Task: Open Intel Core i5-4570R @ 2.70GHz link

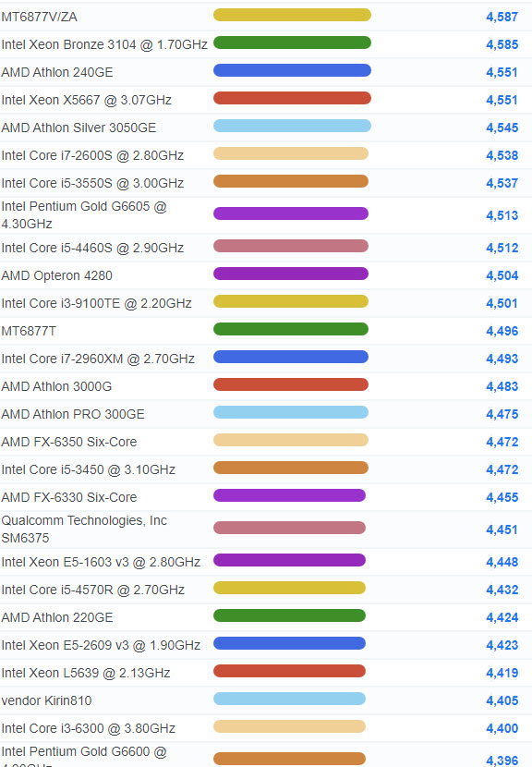Action: point(93,590)
